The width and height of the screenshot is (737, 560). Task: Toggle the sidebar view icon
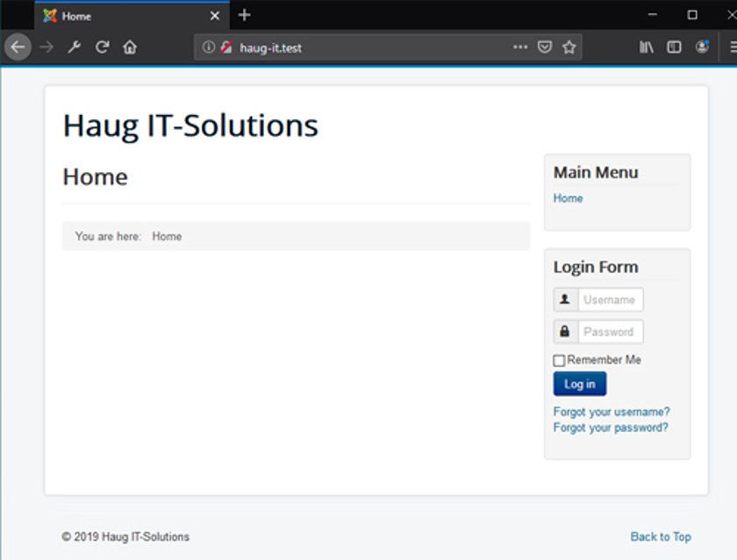[674, 47]
